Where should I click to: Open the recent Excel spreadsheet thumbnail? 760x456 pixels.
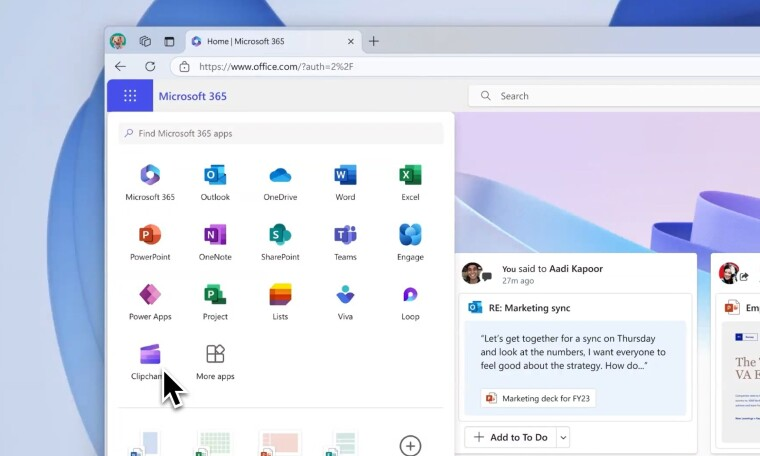coord(213,443)
